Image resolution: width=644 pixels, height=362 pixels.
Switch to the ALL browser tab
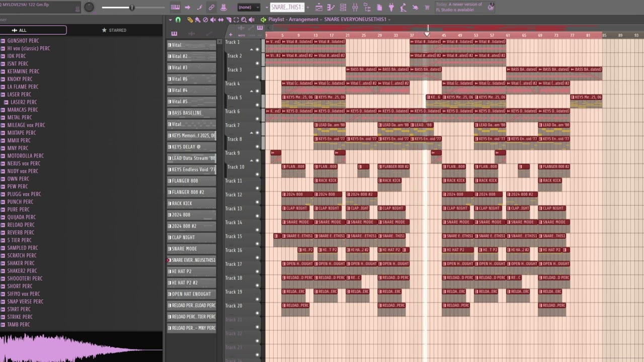[x=20, y=30]
